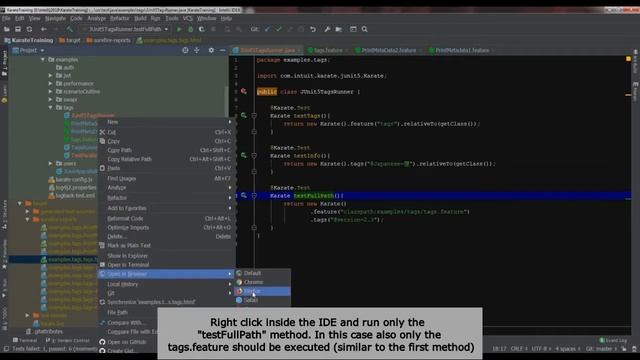This screenshot has height=360, width=640.
Task: Expand the performance folder arrow
Action: (51, 84)
